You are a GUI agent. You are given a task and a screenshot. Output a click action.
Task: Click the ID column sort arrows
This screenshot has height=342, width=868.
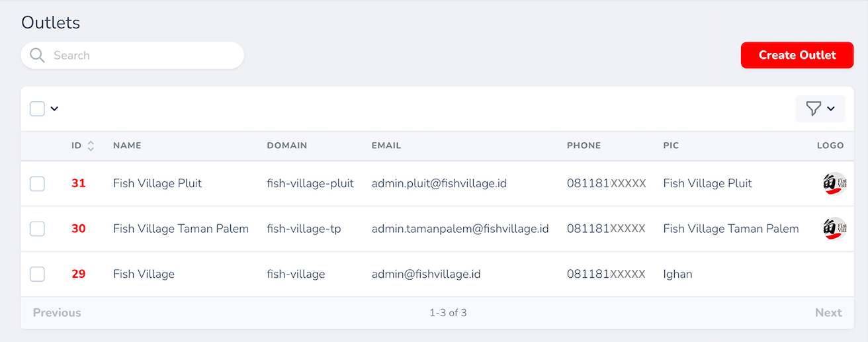tap(91, 146)
